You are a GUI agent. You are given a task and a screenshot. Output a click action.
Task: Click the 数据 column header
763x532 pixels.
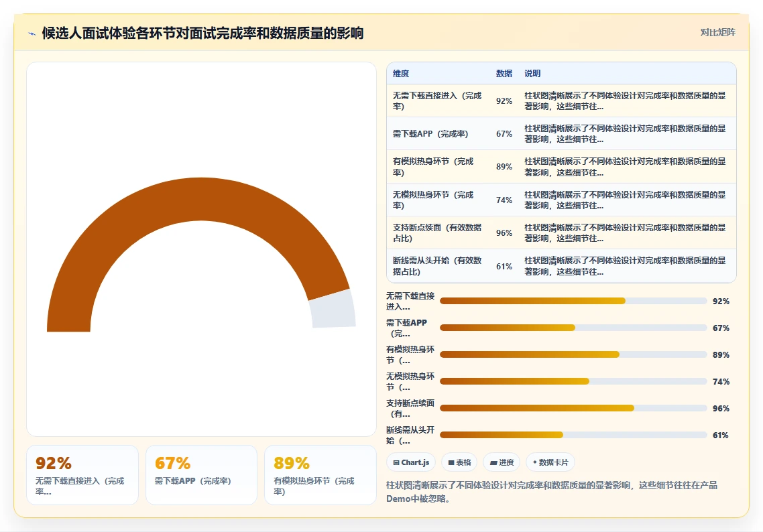click(x=504, y=74)
